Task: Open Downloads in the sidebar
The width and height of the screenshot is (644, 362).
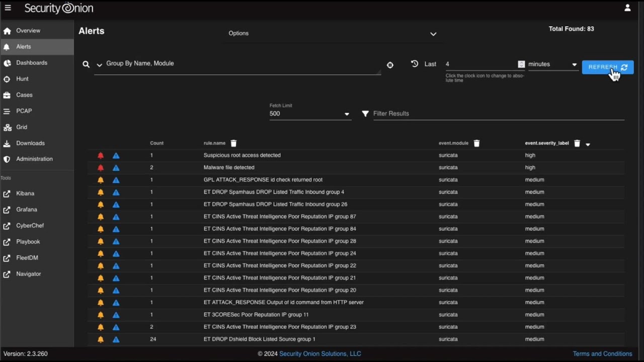Action: (x=37, y=143)
